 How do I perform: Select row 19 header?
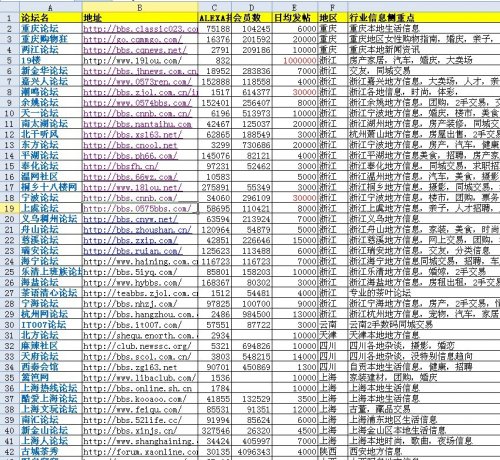[9, 209]
